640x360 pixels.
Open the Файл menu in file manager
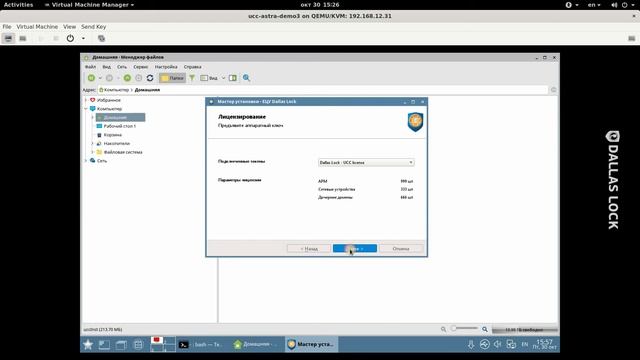pyautogui.click(x=90, y=67)
